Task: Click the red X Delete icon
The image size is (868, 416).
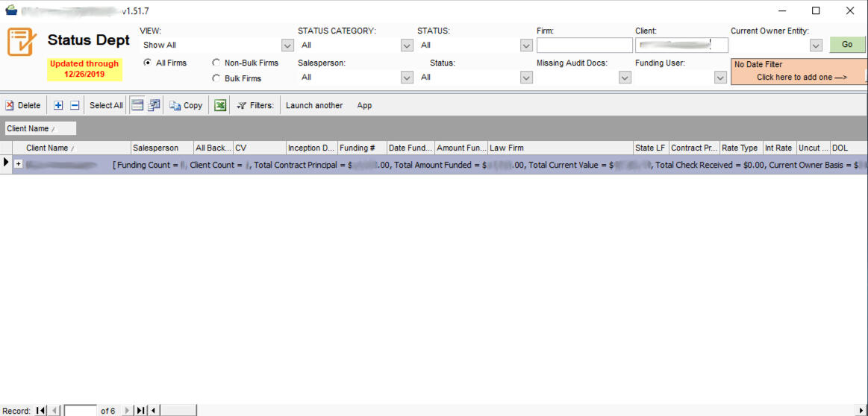Action: coord(10,106)
